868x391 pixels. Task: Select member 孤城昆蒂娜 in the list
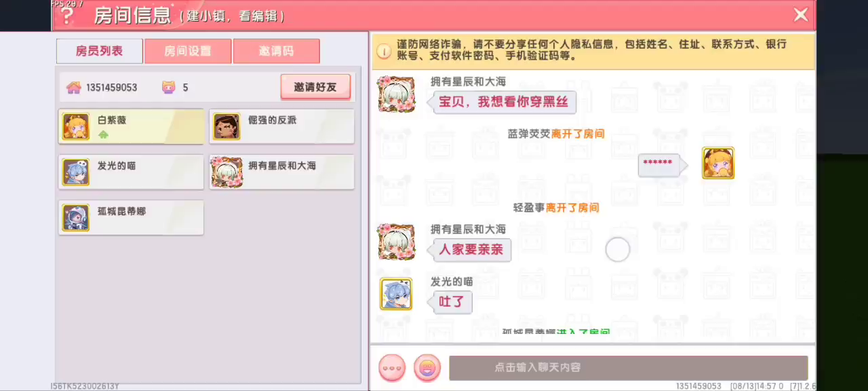point(131,218)
